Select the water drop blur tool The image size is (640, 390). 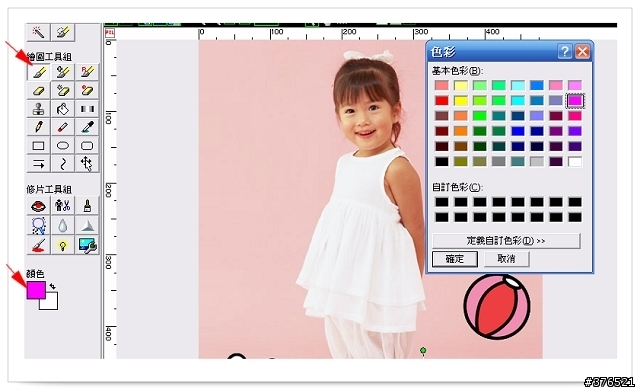pos(63,226)
